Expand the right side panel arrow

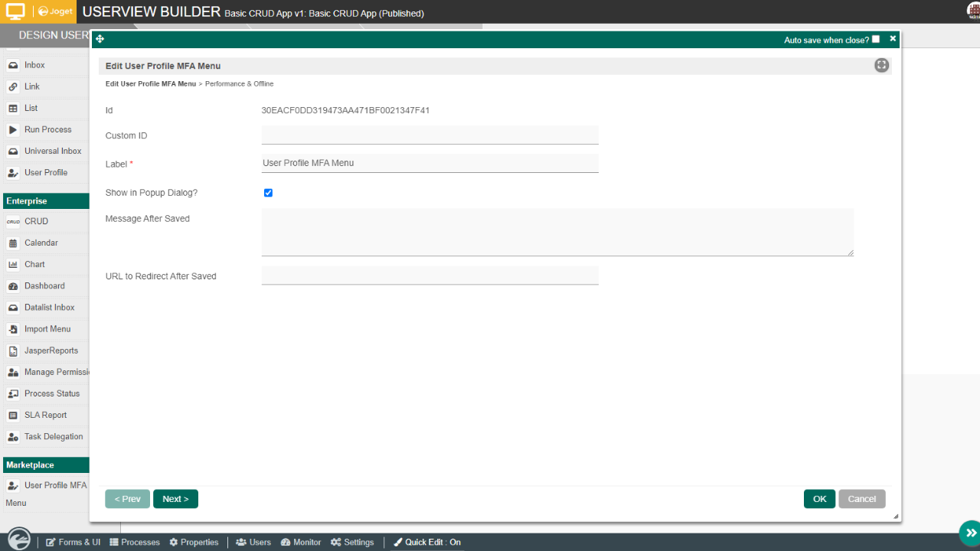(x=970, y=533)
